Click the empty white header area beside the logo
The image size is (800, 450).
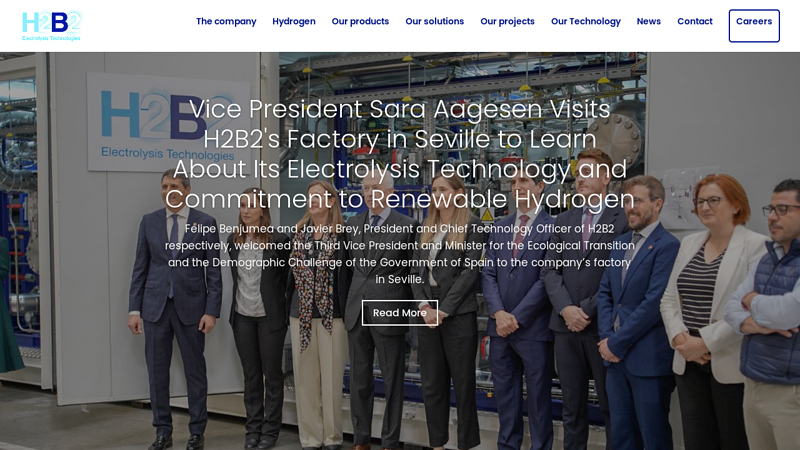click(138, 26)
